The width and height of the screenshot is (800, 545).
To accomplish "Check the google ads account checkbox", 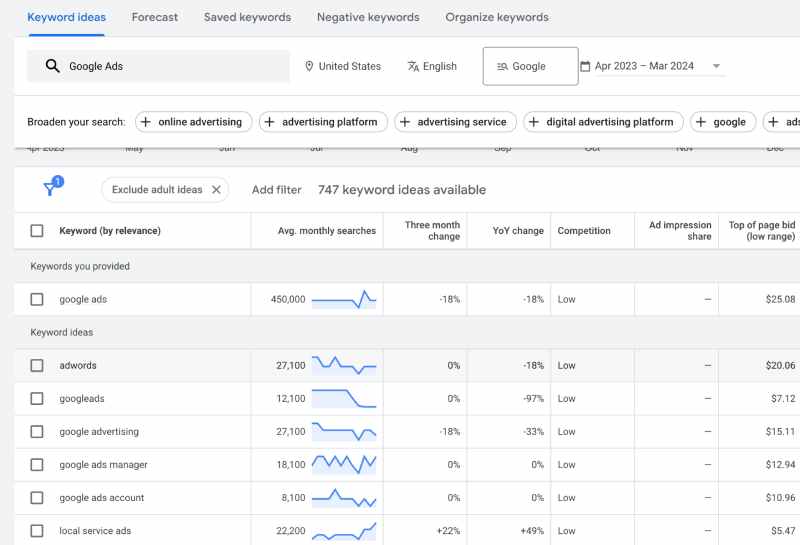I will (x=37, y=498).
